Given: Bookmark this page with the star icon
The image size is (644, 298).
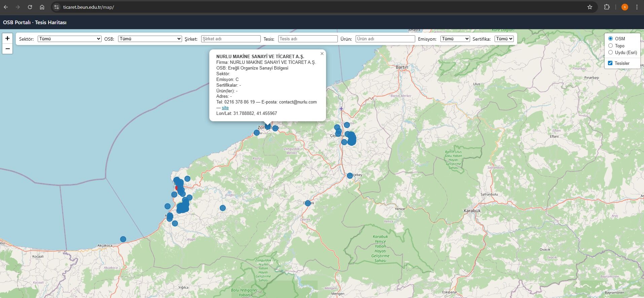Looking at the screenshot, I should (589, 7).
